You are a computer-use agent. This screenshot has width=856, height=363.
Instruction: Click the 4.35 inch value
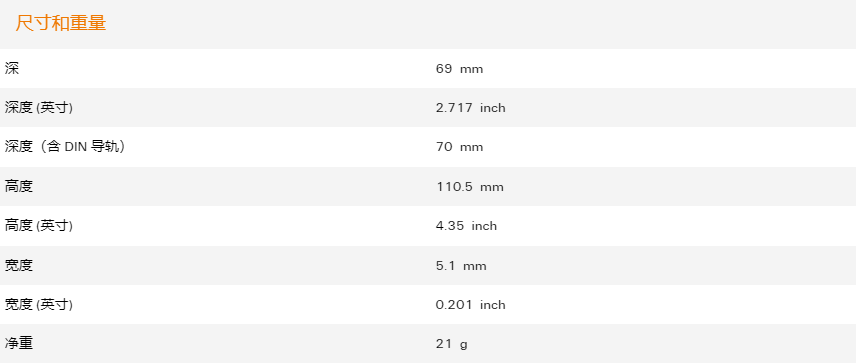466,226
